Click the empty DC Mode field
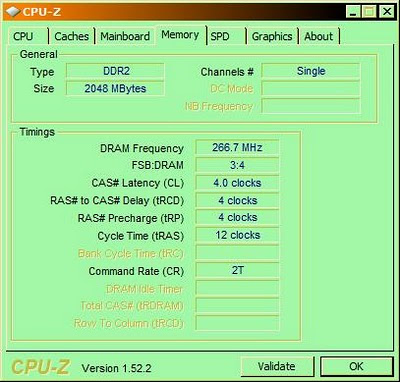The height and width of the screenshot is (382, 400). pyautogui.click(x=311, y=89)
